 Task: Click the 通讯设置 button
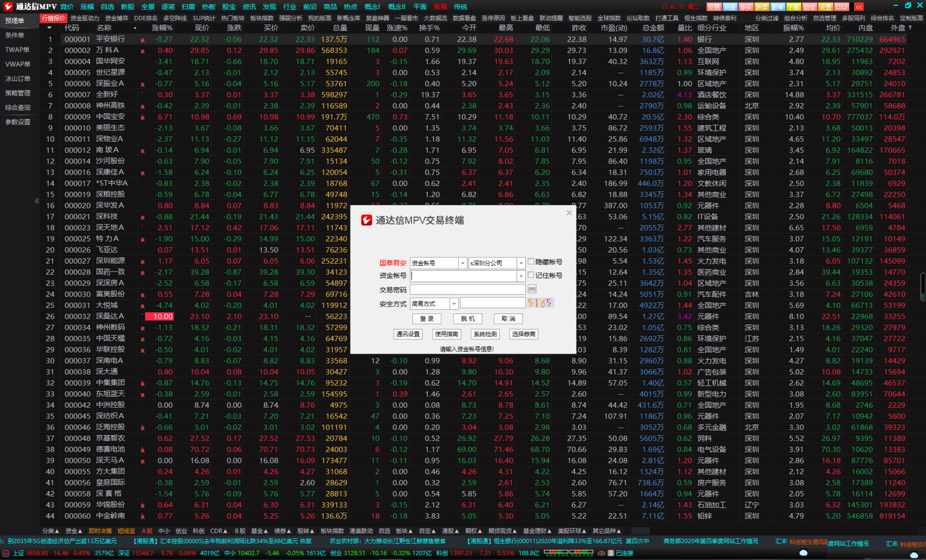tap(408, 334)
